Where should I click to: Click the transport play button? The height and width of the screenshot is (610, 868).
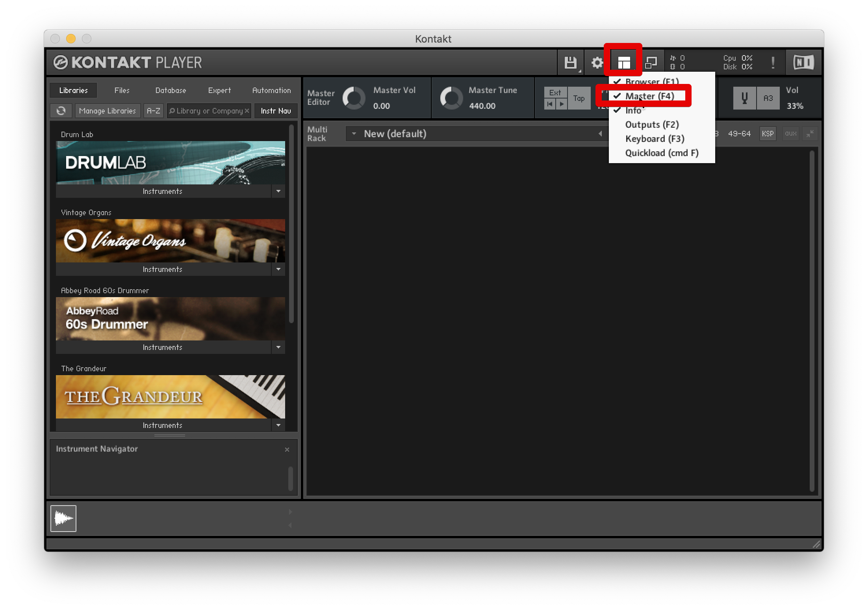coord(562,104)
